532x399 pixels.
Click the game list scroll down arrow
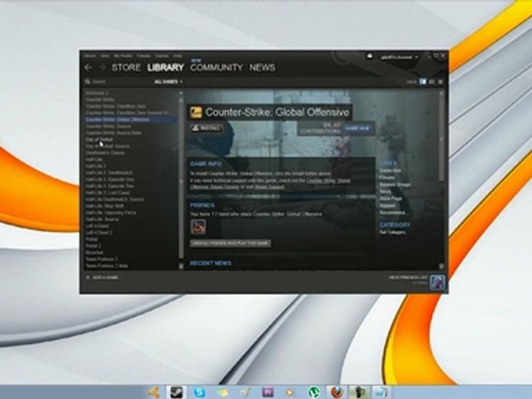coord(181,267)
